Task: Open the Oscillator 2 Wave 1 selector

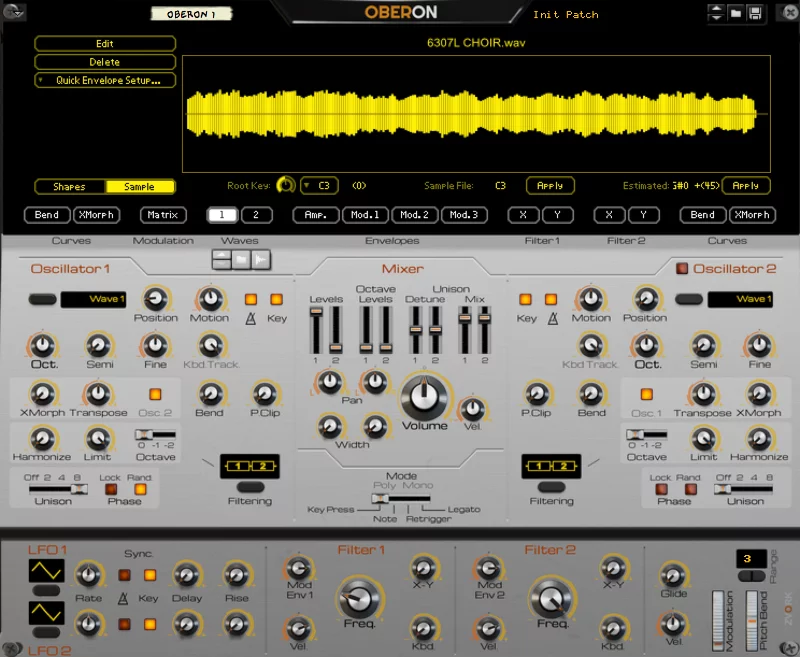Action: coord(740,299)
